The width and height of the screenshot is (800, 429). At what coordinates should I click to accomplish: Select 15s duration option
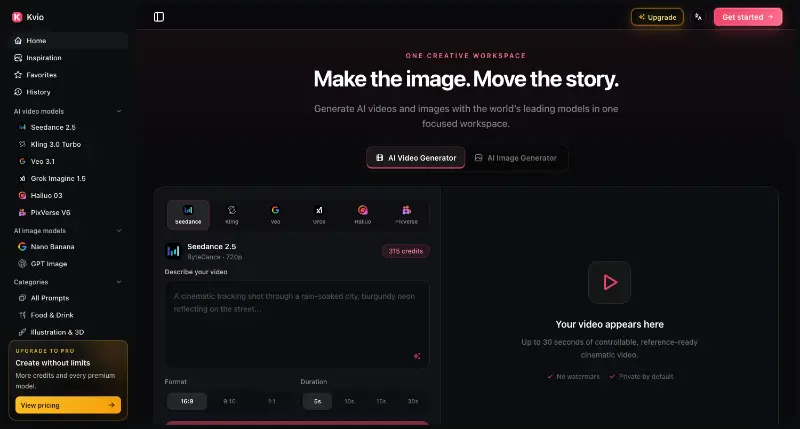381,401
